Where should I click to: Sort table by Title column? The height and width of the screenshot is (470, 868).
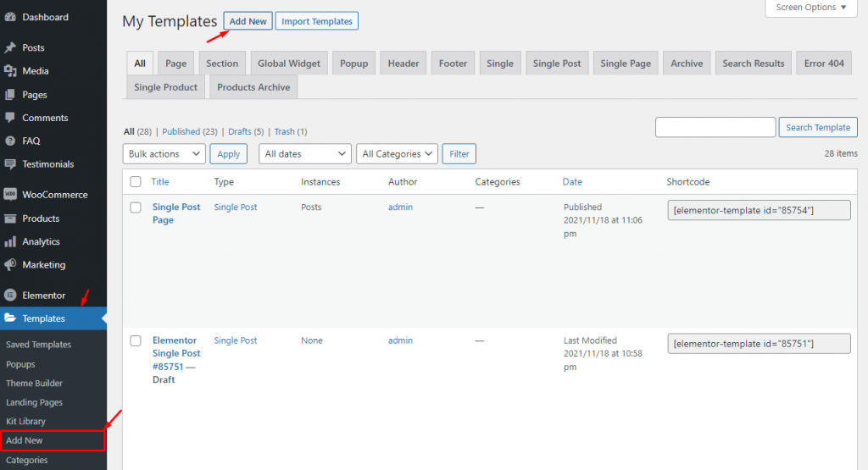(x=160, y=182)
